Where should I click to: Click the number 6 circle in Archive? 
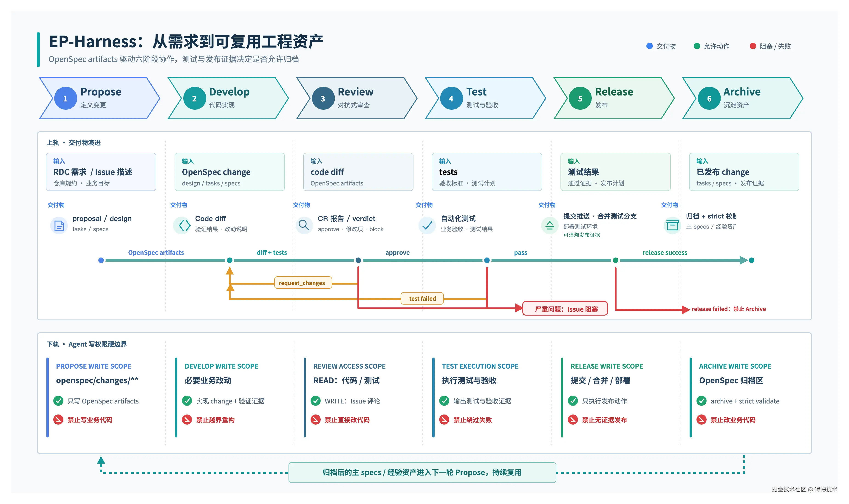pos(709,98)
